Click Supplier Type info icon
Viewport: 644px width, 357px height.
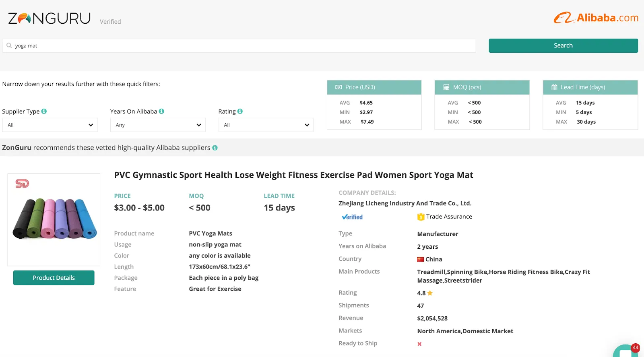click(44, 111)
